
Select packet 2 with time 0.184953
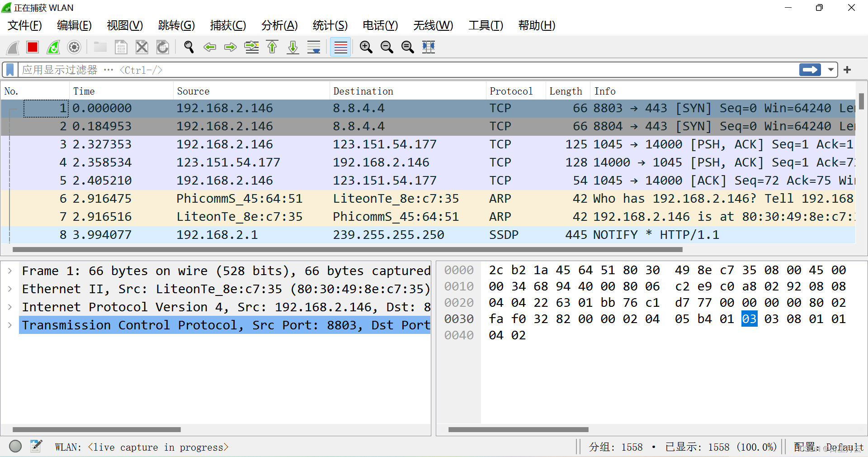point(428,126)
